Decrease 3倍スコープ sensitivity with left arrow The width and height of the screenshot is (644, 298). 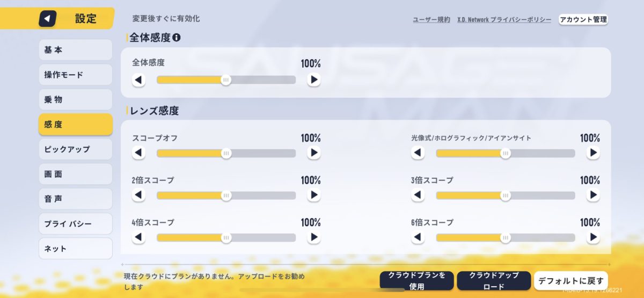(418, 195)
